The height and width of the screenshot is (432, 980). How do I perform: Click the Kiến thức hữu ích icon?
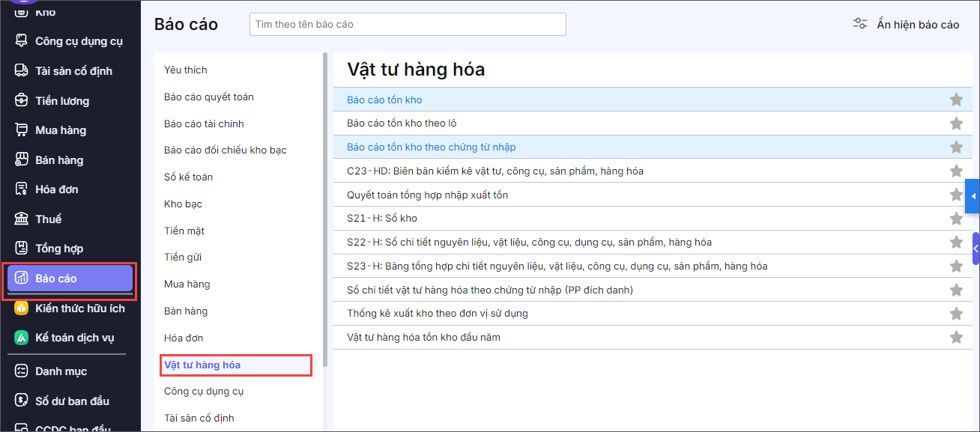(22, 308)
